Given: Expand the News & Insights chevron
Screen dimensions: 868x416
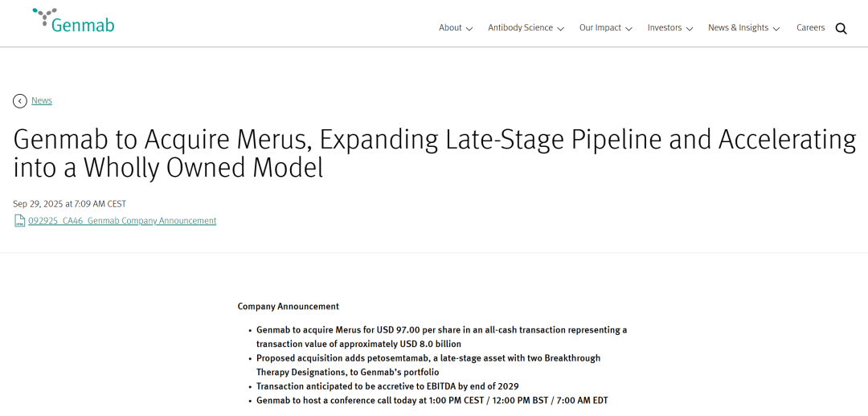Looking at the screenshot, I should click(776, 29).
